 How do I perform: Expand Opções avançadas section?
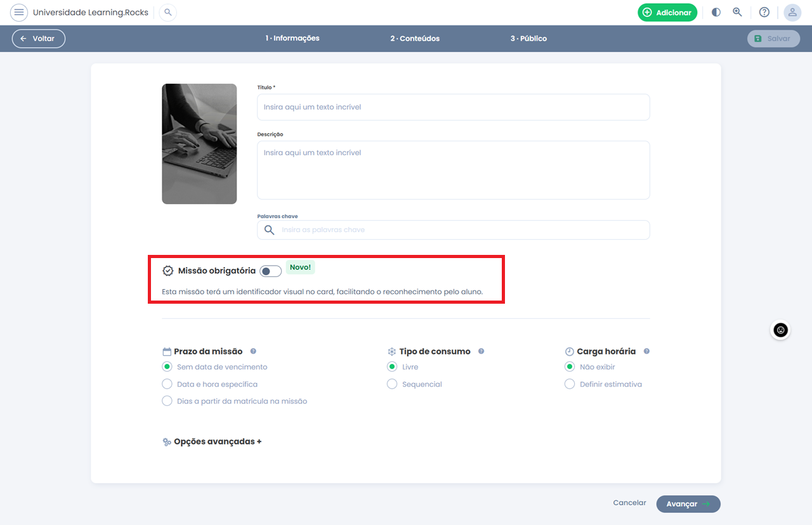[x=218, y=442]
